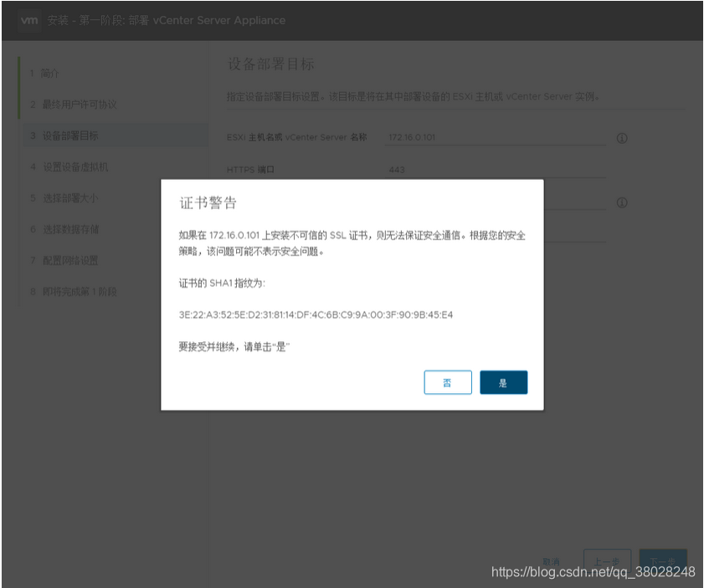Click the vm logo in the title bar
The height and width of the screenshot is (588, 704).
(x=28, y=20)
